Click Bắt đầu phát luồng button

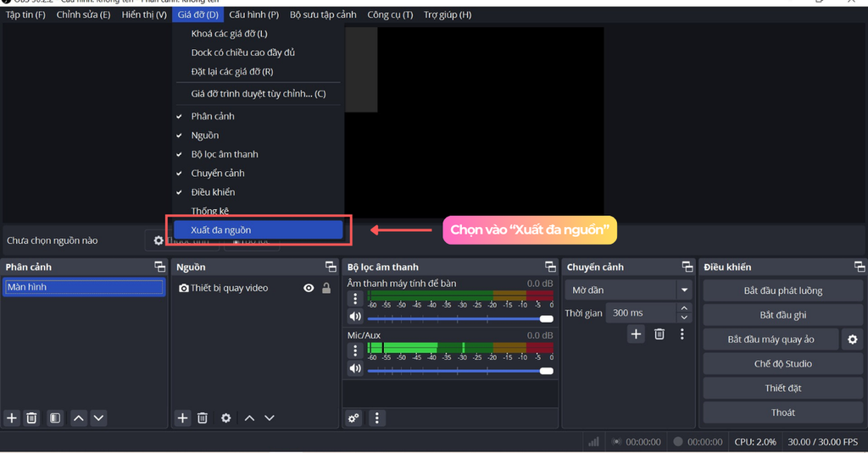(782, 291)
